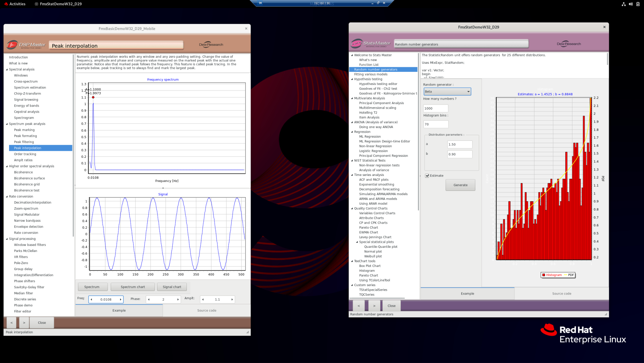
Task: Click the Freq value field
Action: point(106,300)
